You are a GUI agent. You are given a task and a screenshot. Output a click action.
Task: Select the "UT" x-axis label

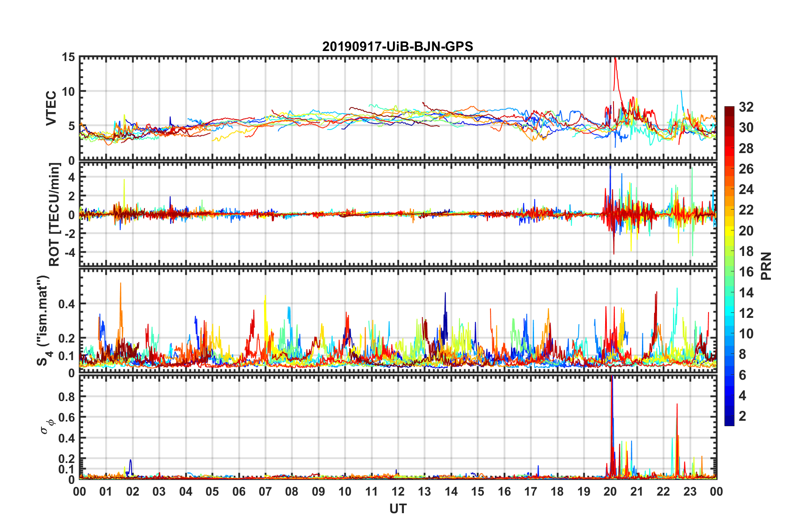point(398,509)
